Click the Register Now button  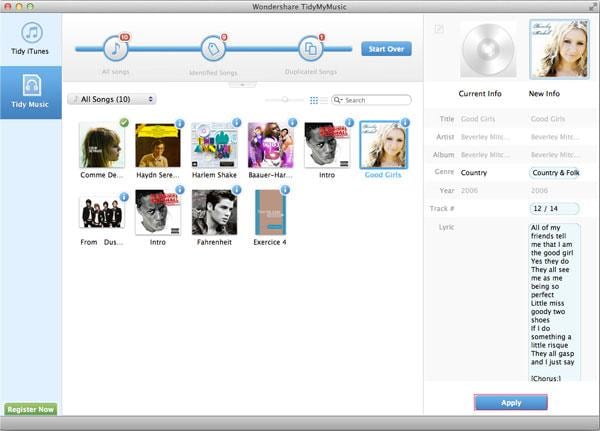pos(31,409)
